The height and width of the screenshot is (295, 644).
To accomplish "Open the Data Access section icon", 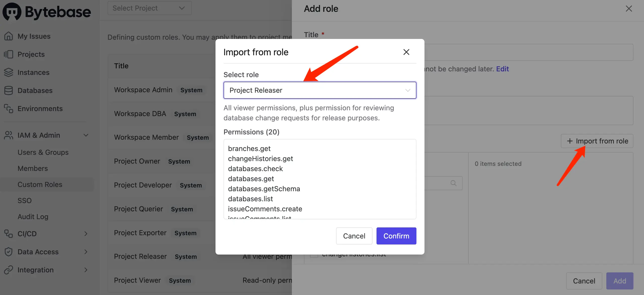I will 9,252.
